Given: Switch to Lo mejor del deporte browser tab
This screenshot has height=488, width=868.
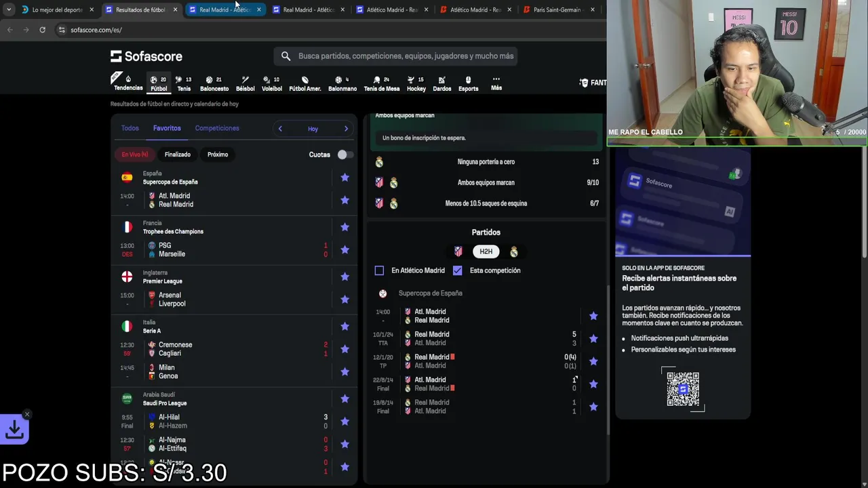Looking at the screenshot, I should tap(58, 9).
